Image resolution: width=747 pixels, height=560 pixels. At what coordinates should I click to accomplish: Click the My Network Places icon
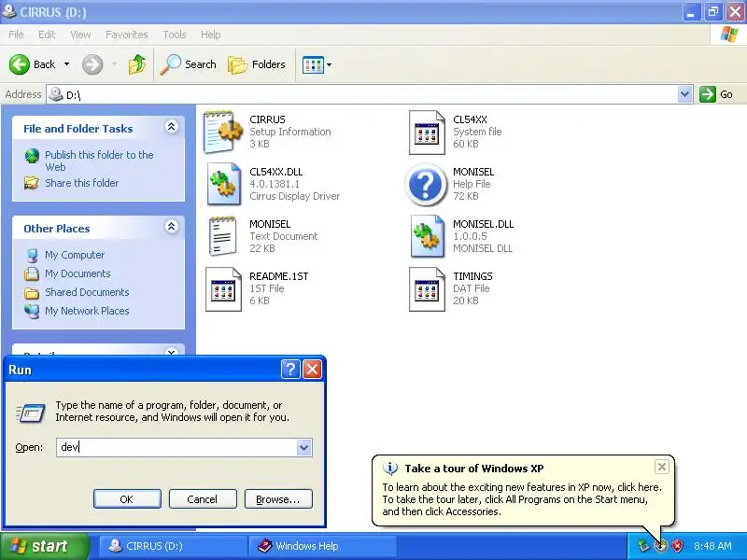(x=32, y=311)
